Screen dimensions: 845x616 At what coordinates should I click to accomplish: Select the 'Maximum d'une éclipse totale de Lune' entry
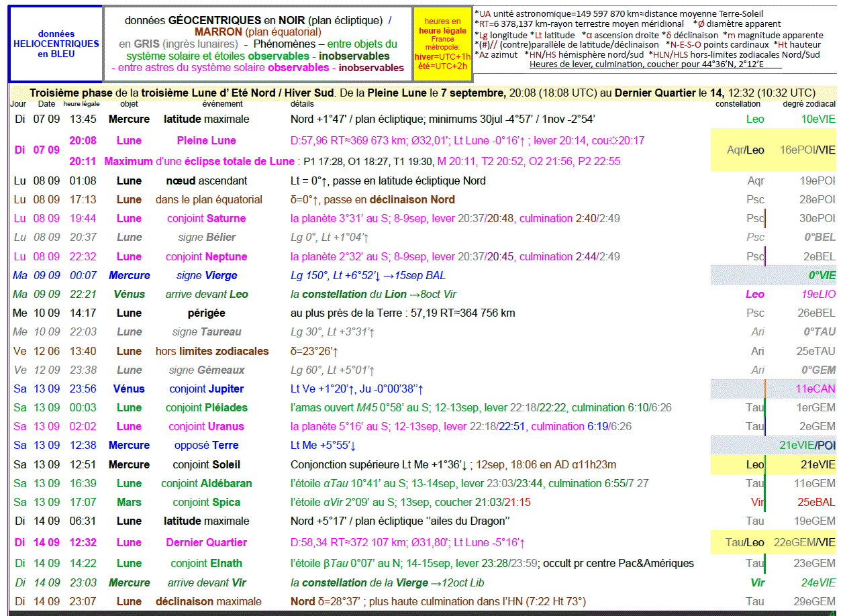[x=199, y=161]
